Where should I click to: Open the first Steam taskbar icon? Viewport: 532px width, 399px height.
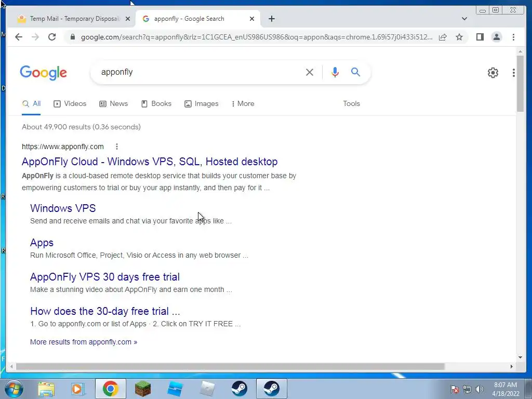(x=240, y=389)
